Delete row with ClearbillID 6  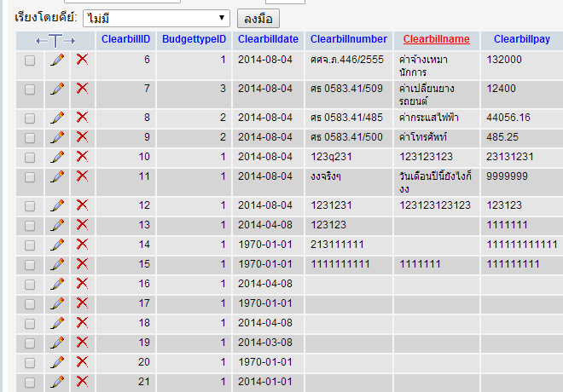[x=82, y=59]
